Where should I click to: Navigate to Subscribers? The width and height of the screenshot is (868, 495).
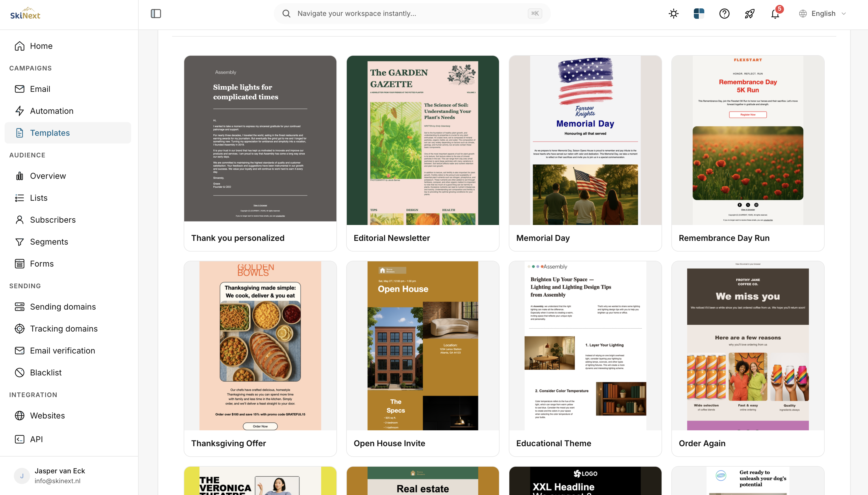[x=68, y=219]
